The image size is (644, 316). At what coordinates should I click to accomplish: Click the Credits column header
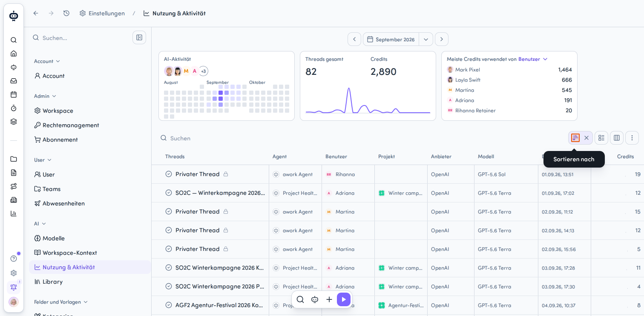tap(625, 157)
